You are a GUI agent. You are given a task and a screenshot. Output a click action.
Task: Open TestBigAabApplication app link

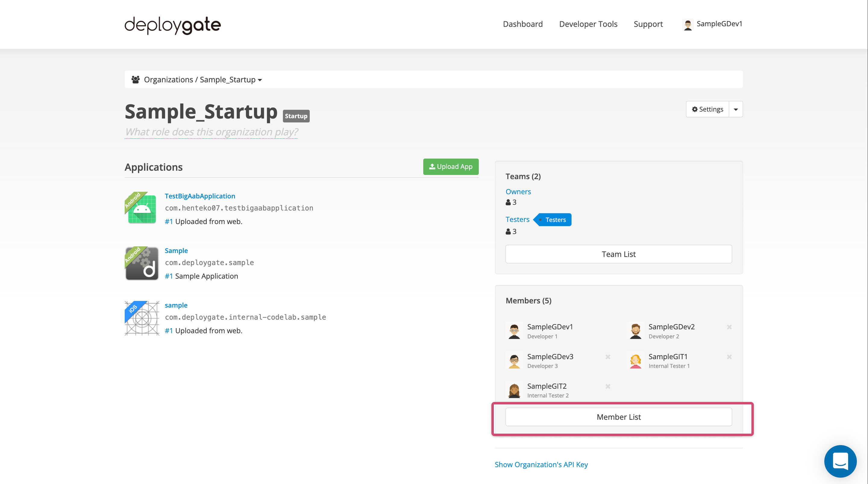click(x=200, y=196)
